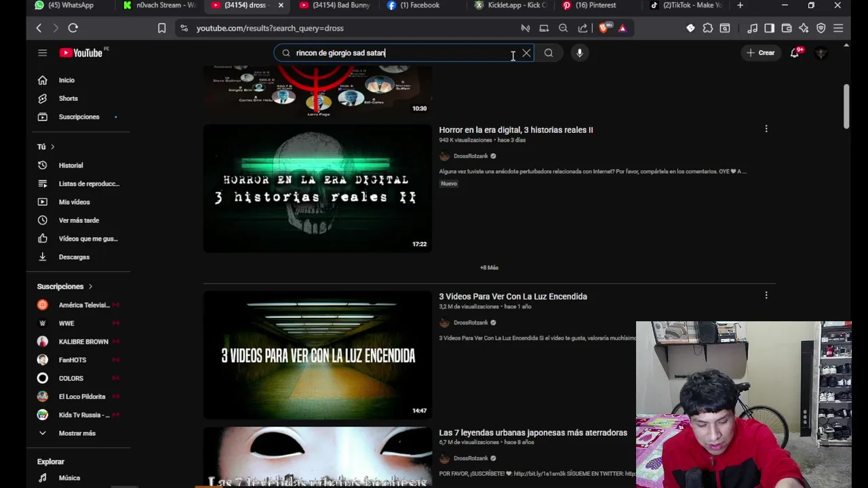868x488 pixels.
Task: Go forward in the browser
Action: pos(56,28)
